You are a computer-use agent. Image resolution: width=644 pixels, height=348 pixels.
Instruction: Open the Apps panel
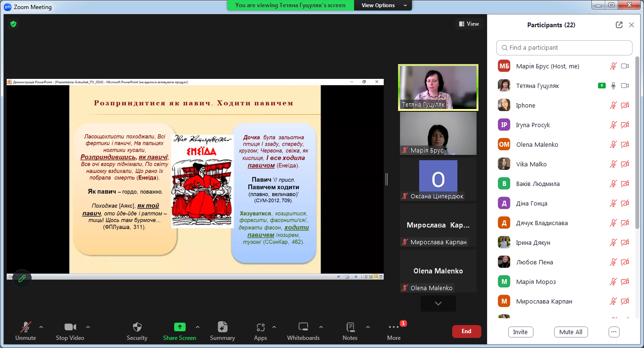coord(260,327)
